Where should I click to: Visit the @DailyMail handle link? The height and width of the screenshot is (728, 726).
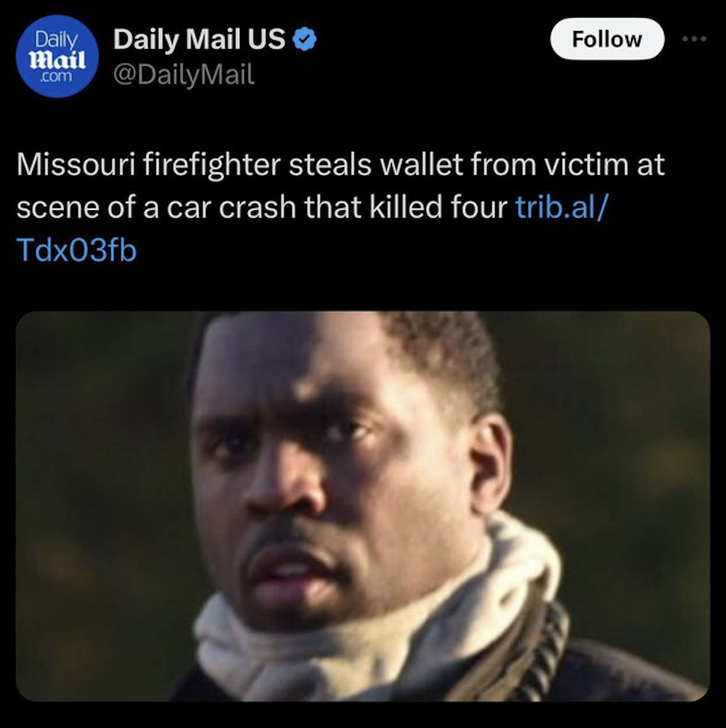184,75
